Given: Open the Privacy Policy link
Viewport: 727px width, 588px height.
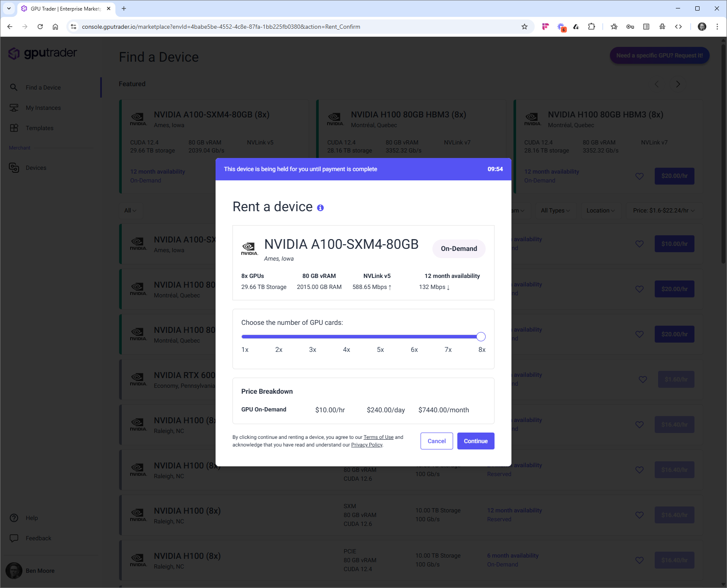Looking at the screenshot, I should [366, 445].
